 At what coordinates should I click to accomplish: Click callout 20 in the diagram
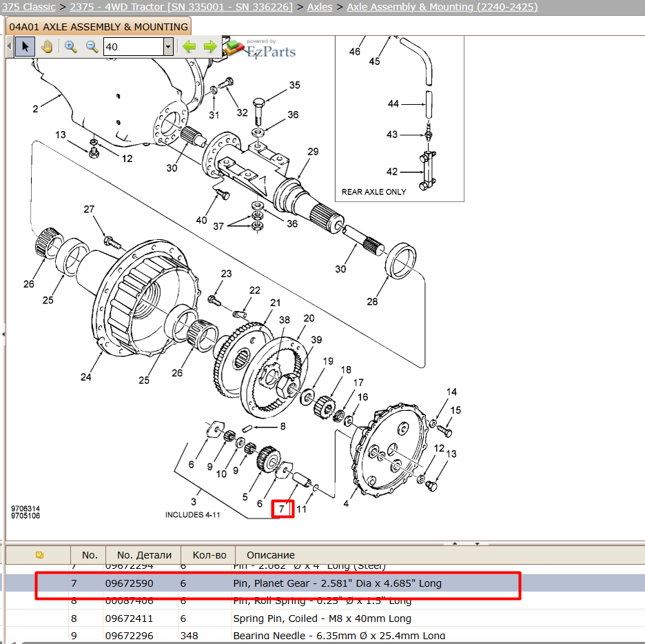tap(309, 319)
